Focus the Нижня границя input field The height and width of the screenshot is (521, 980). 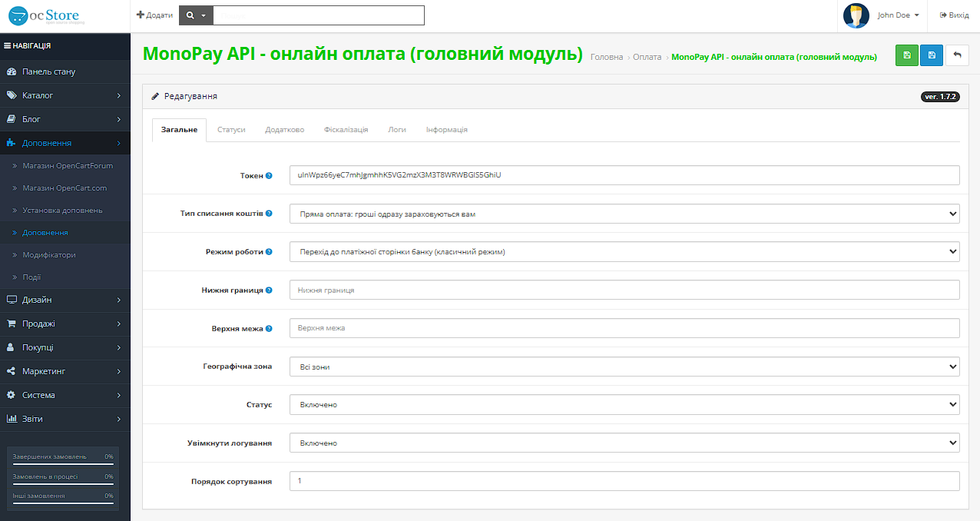[x=624, y=290]
